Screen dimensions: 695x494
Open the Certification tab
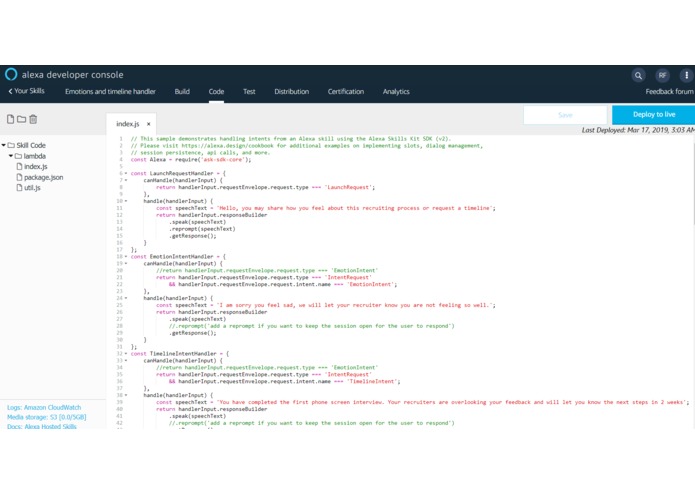(346, 92)
